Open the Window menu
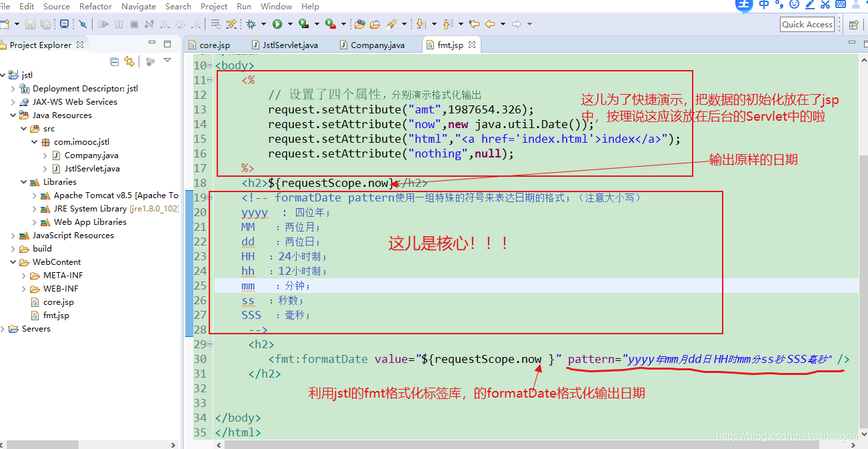Viewport: 868px width, 449px height. tap(276, 6)
